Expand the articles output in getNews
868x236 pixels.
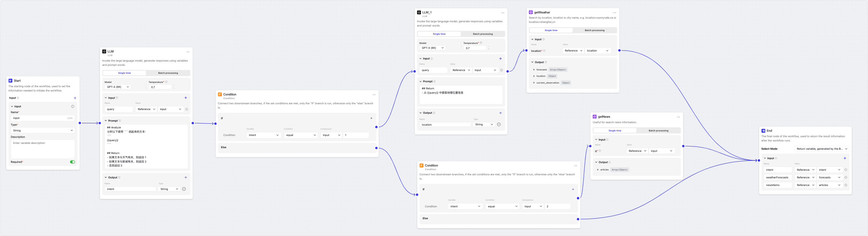tap(598, 170)
